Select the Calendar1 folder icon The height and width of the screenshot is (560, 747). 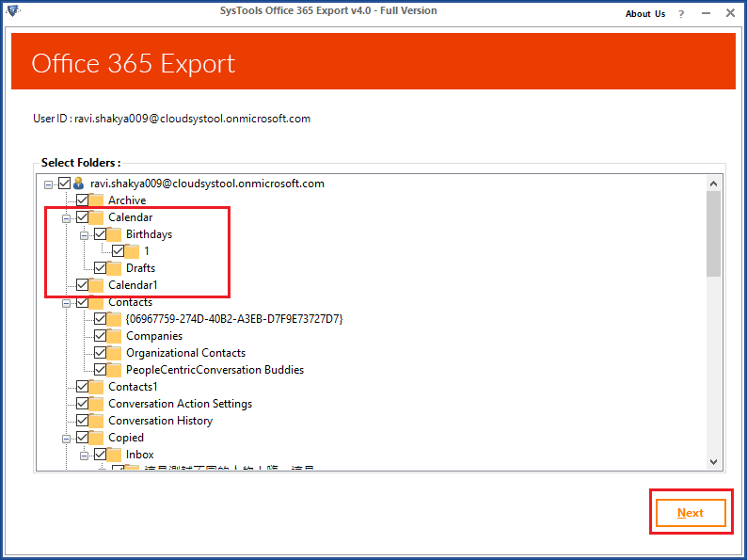tap(96, 285)
